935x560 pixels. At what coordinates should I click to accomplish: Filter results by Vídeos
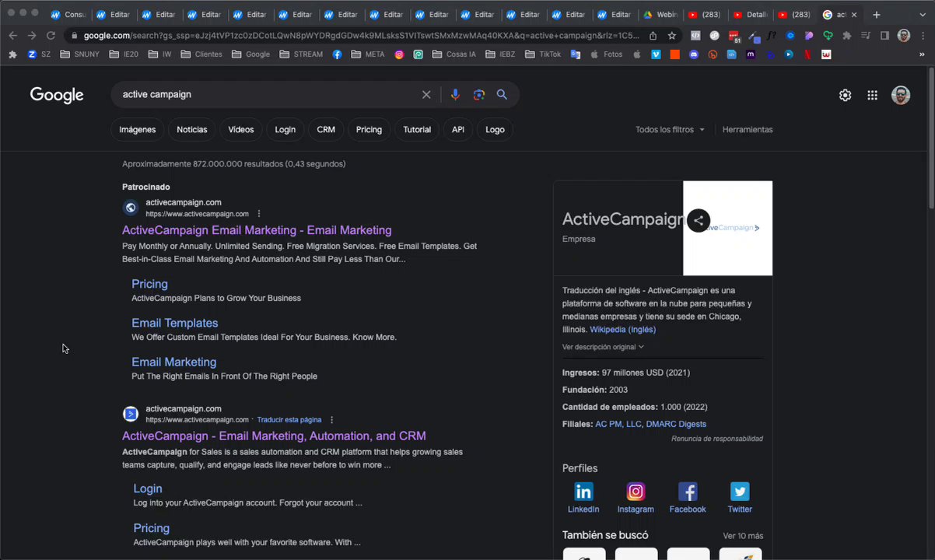pyautogui.click(x=241, y=130)
